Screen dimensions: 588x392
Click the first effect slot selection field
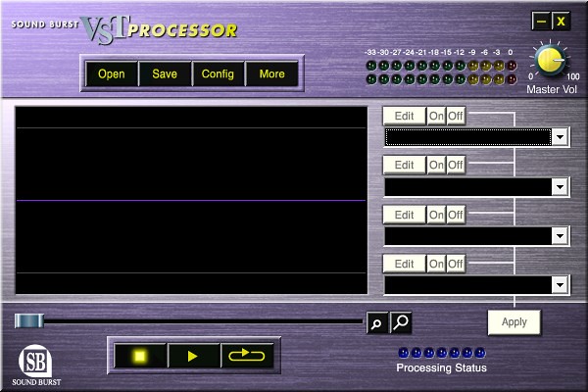coord(468,137)
